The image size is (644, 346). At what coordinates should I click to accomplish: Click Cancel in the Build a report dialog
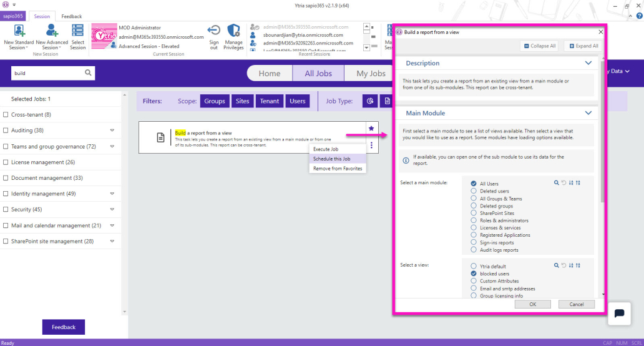click(576, 304)
